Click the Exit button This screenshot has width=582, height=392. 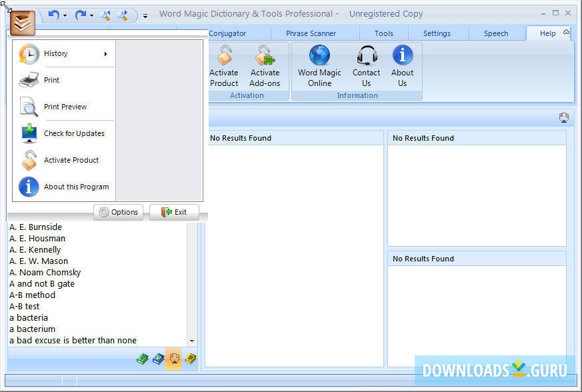point(174,212)
